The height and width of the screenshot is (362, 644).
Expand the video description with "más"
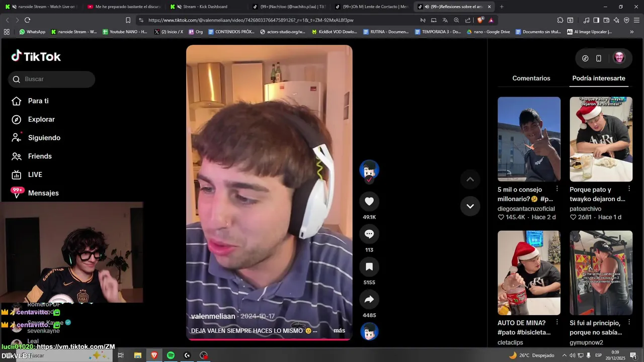[x=339, y=330]
